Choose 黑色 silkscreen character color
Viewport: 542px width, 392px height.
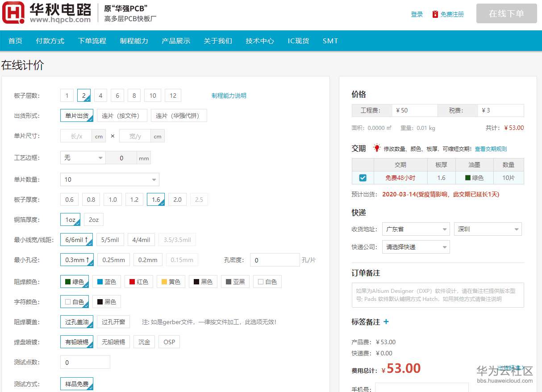107,302
